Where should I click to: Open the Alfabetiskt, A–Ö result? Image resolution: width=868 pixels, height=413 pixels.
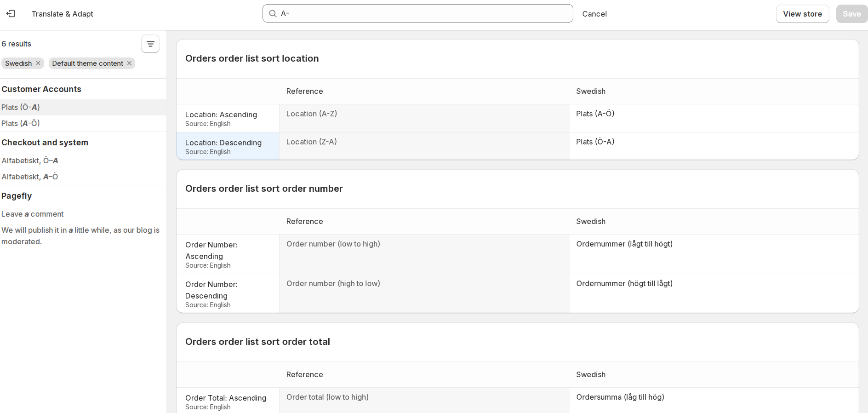coord(30,177)
